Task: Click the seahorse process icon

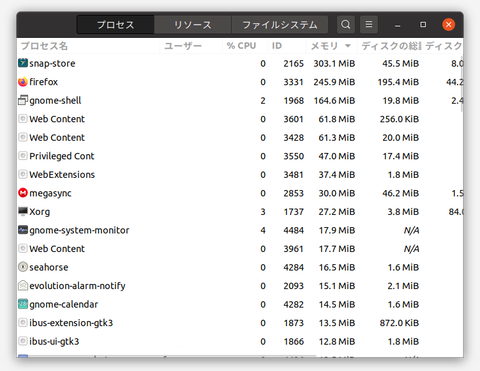Action: click(23, 267)
